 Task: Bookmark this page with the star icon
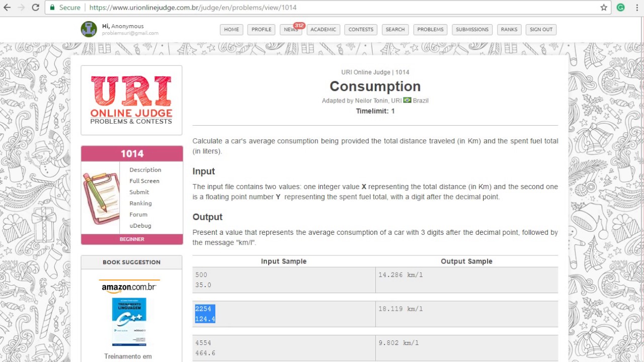604,8
